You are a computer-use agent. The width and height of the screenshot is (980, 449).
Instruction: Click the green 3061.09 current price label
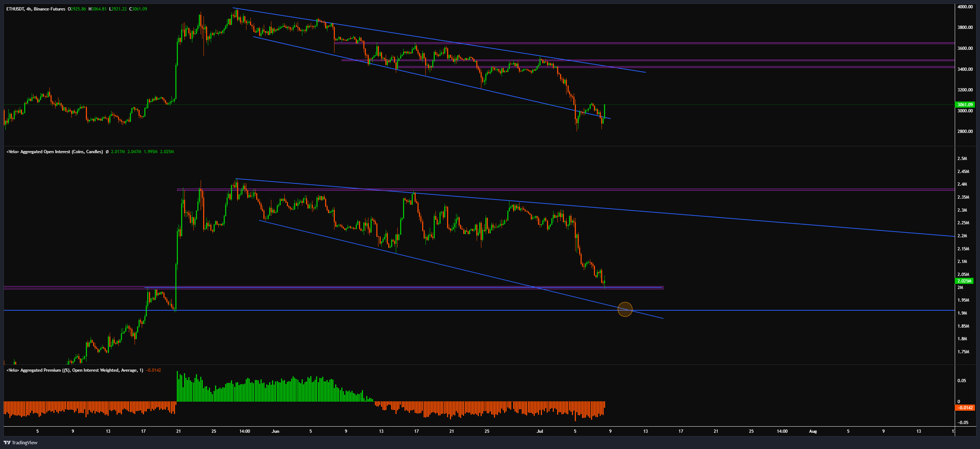point(965,104)
